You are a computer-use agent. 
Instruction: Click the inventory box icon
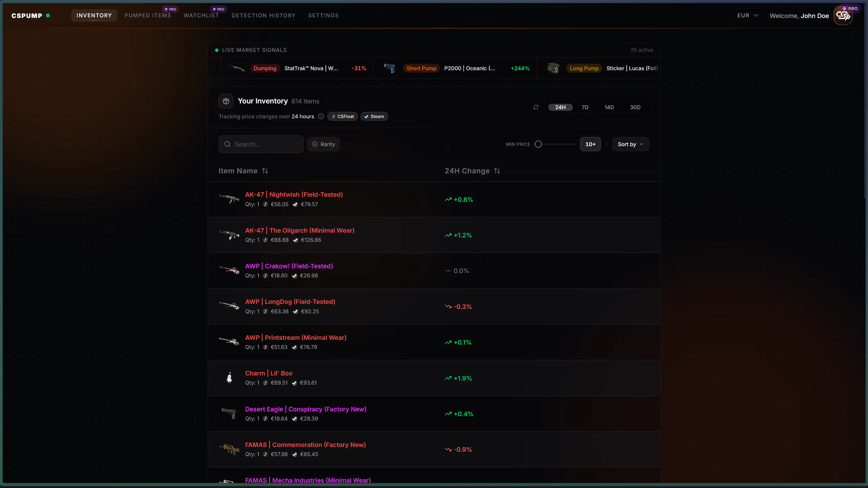(226, 101)
